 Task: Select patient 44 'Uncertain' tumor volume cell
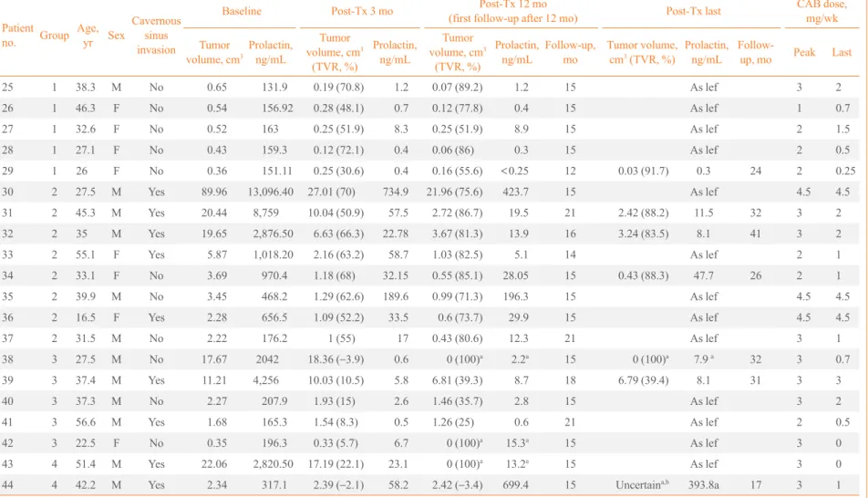pyautogui.click(x=642, y=484)
